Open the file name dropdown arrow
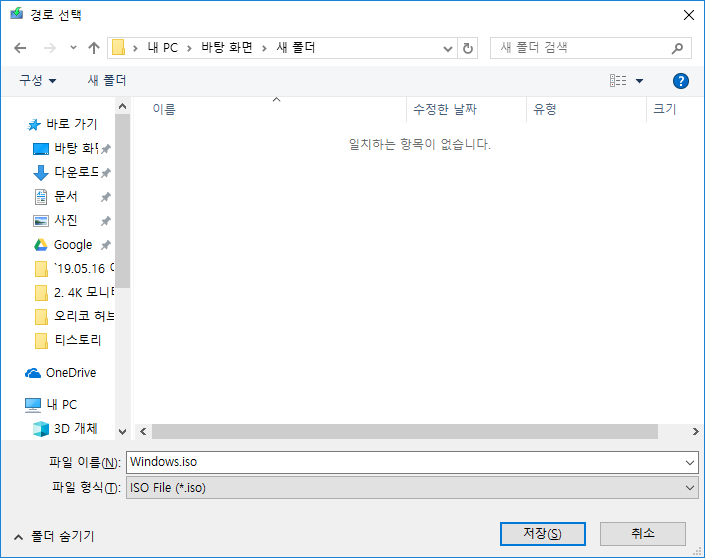The height and width of the screenshot is (558, 705). 690,462
